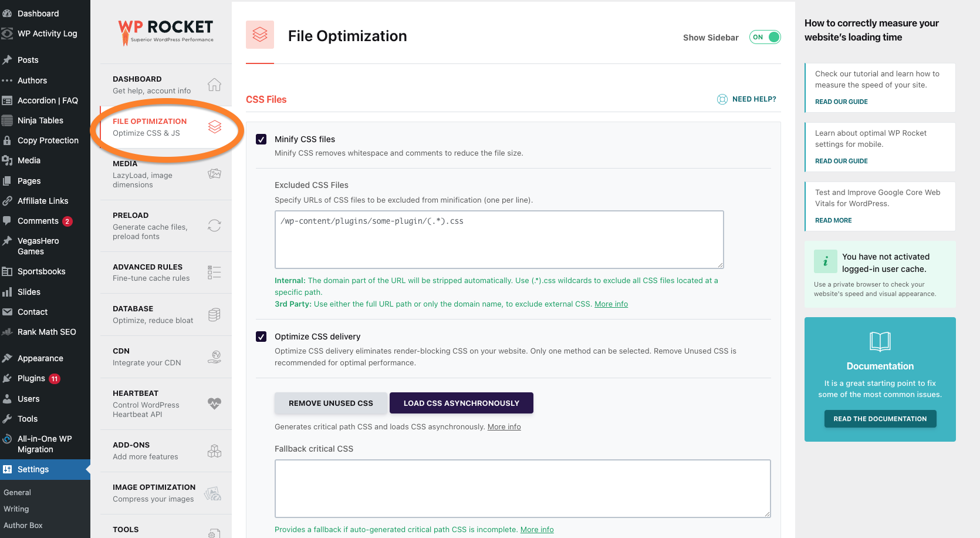
Task: Click the Dashboard home icon in WP Rocket menu
Action: [214, 85]
